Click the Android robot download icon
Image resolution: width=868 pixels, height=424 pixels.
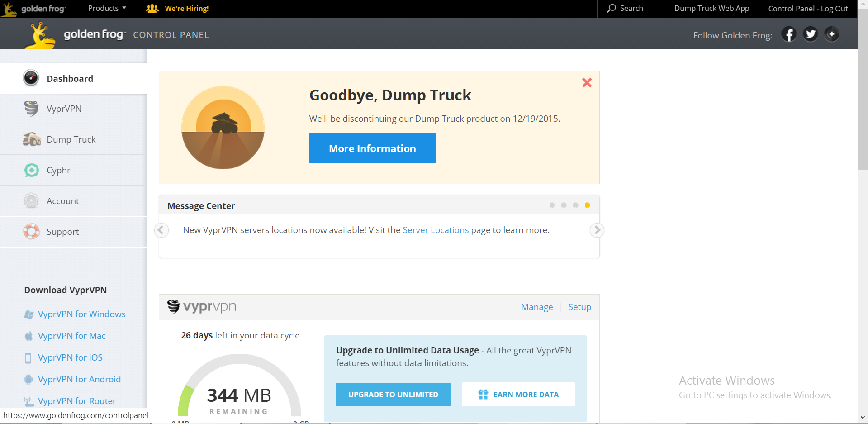[28, 380]
